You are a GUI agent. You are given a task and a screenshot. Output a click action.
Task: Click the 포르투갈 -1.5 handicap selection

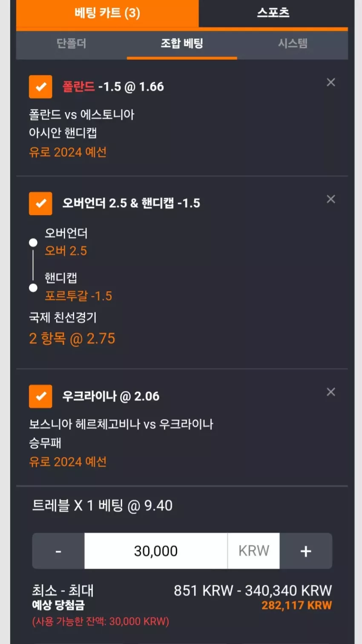point(78,296)
